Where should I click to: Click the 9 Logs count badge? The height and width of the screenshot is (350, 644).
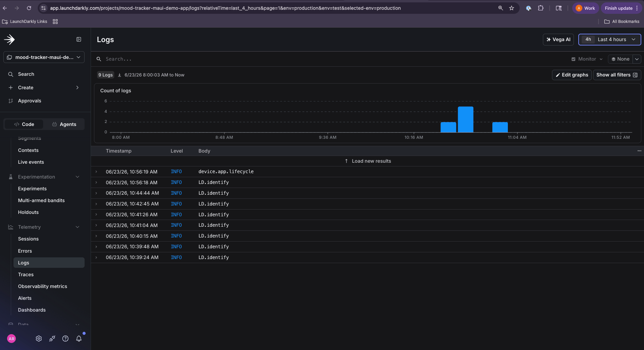[105, 75]
